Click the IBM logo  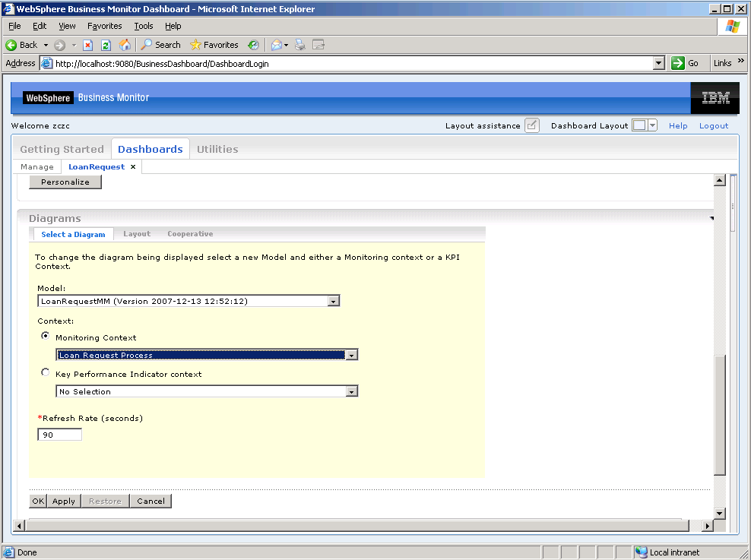click(x=715, y=98)
